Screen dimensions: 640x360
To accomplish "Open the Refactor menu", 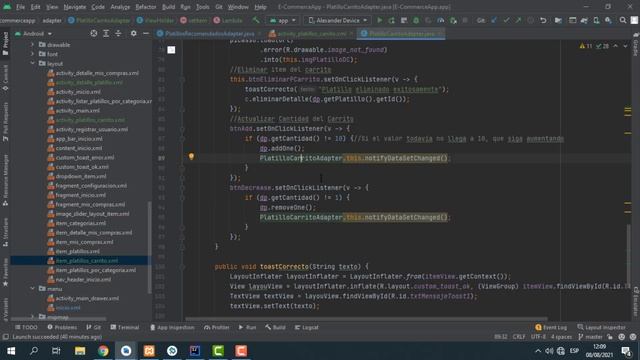I will 146,7.
